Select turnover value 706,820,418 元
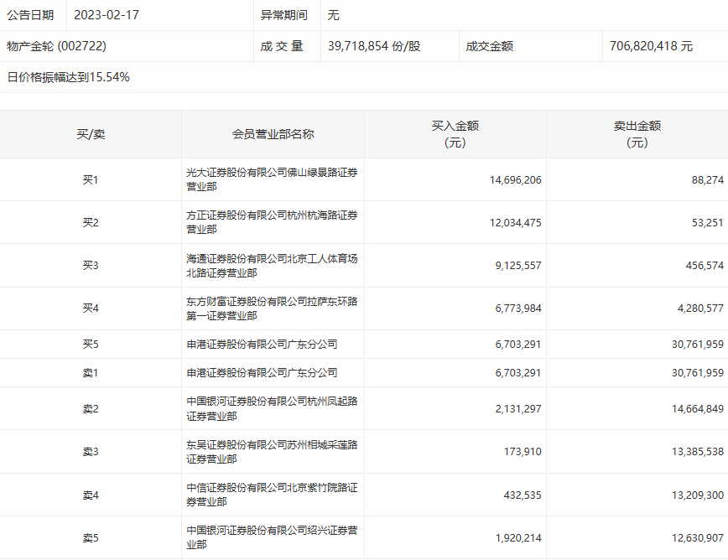The height and width of the screenshot is (560, 728). [x=651, y=46]
